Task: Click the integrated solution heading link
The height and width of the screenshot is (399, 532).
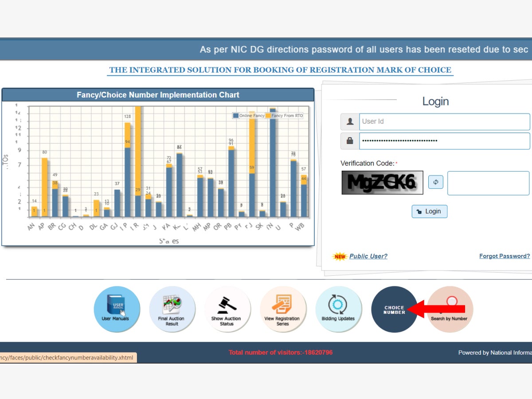Action: point(280,70)
